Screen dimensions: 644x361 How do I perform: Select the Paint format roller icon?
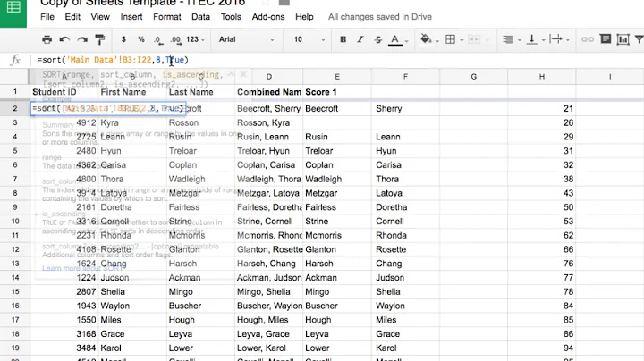coord(100,39)
